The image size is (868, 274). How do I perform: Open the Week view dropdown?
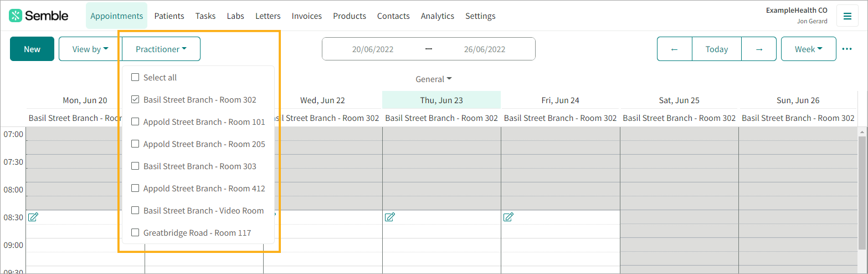click(x=808, y=49)
